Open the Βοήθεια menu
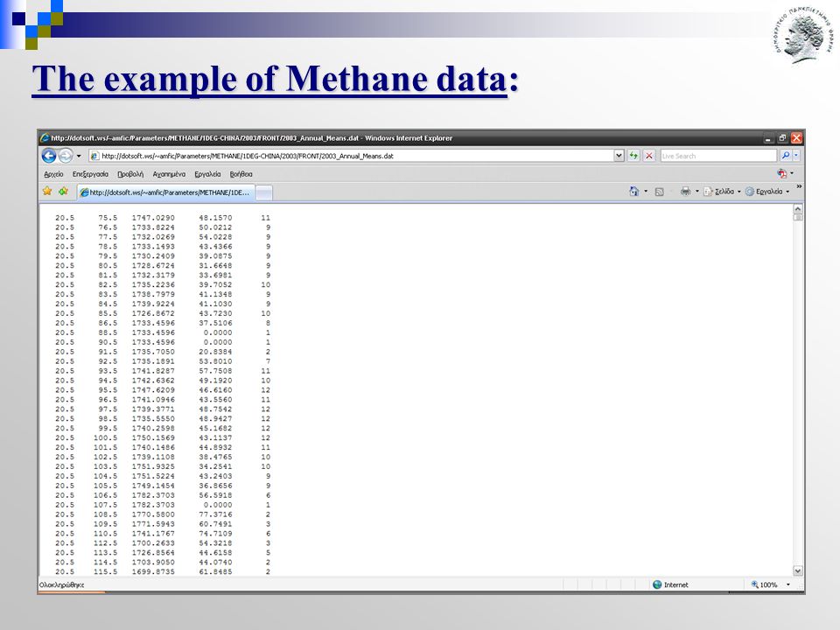This screenshot has width=840, height=630. click(x=241, y=174)
